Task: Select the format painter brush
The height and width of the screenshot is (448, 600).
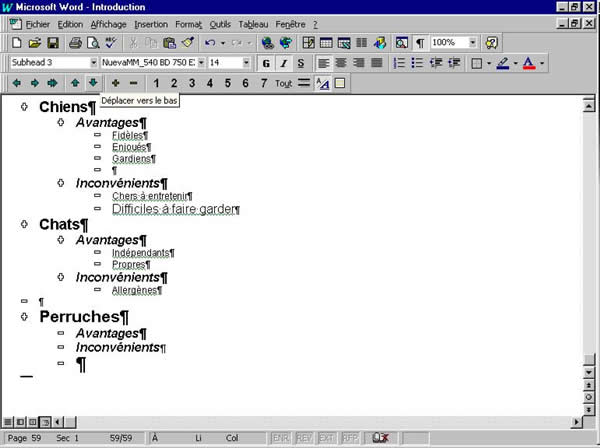Action: pos(188,43)
